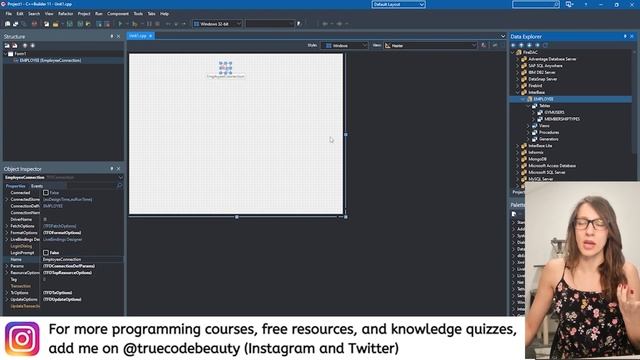This screenshot has width=640, height=360.
Task: Click the MongoDB folder icon in Data Explorer
Action: [524, 159]
